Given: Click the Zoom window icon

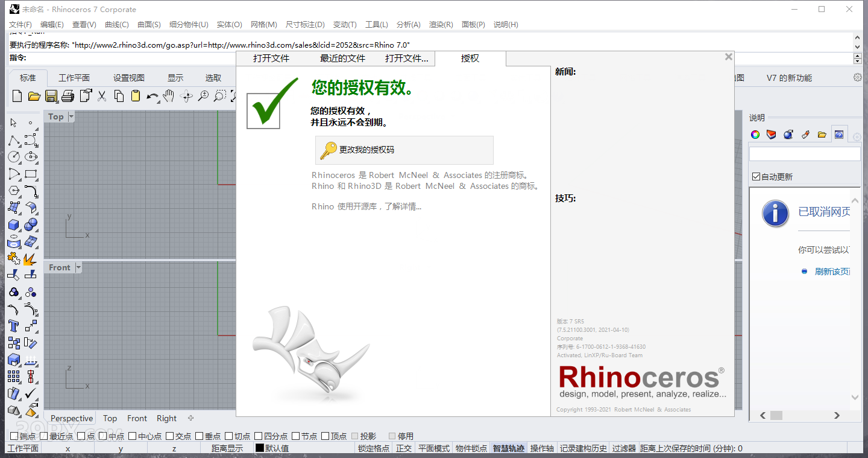Looking at the screenshot, I should pyautogui.click(x=220, y=96).
